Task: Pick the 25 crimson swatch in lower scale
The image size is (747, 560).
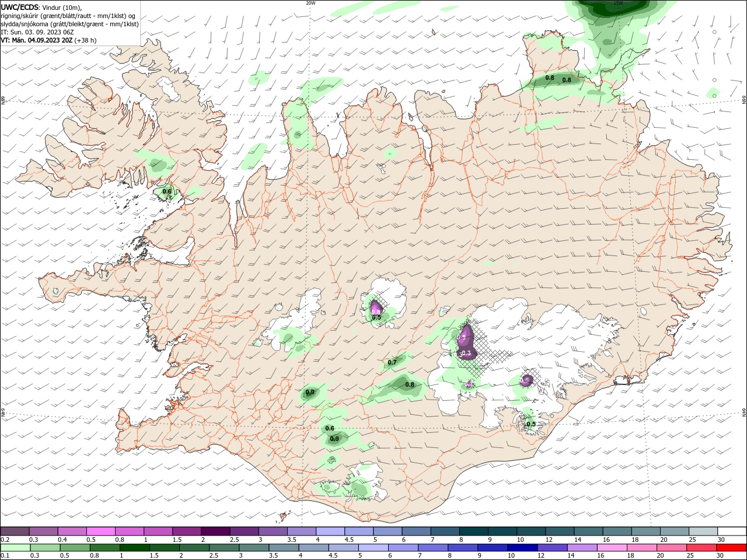Action: [700, 548]
